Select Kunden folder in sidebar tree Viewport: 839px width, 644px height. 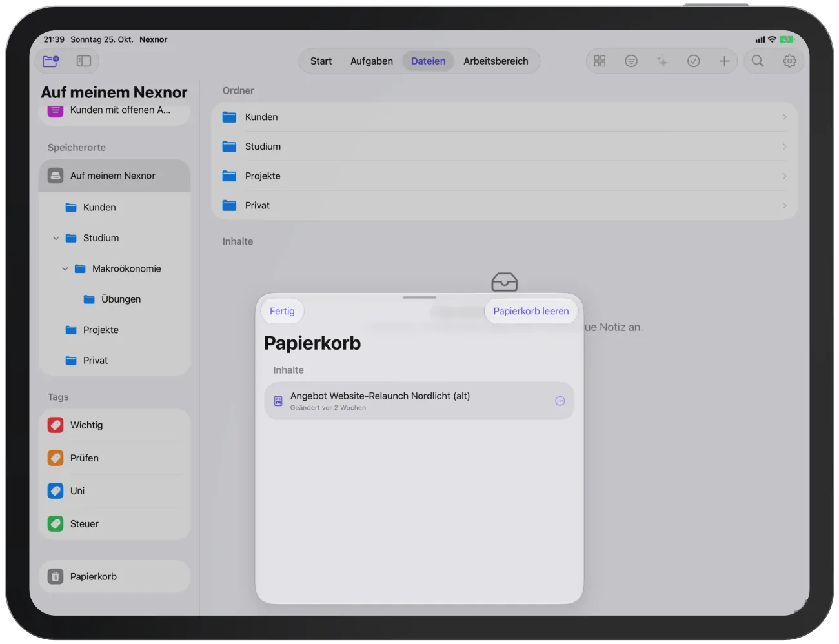[114, 208]
